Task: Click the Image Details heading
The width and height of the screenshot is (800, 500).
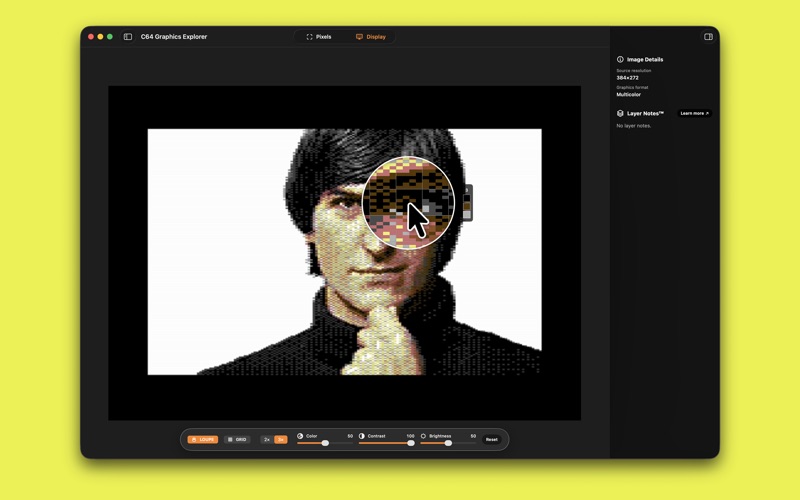Action: [645, 60]
